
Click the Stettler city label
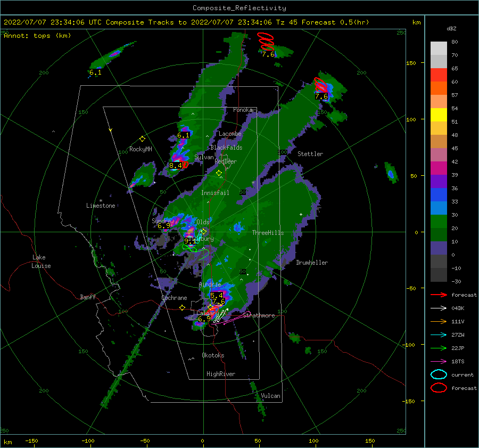point(310,154)
